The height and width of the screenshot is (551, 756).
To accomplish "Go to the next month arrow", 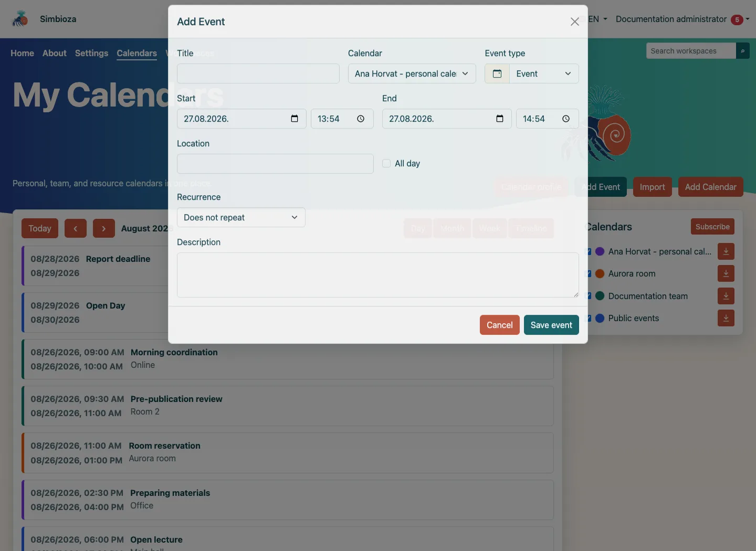I will (x=104, y=228).
